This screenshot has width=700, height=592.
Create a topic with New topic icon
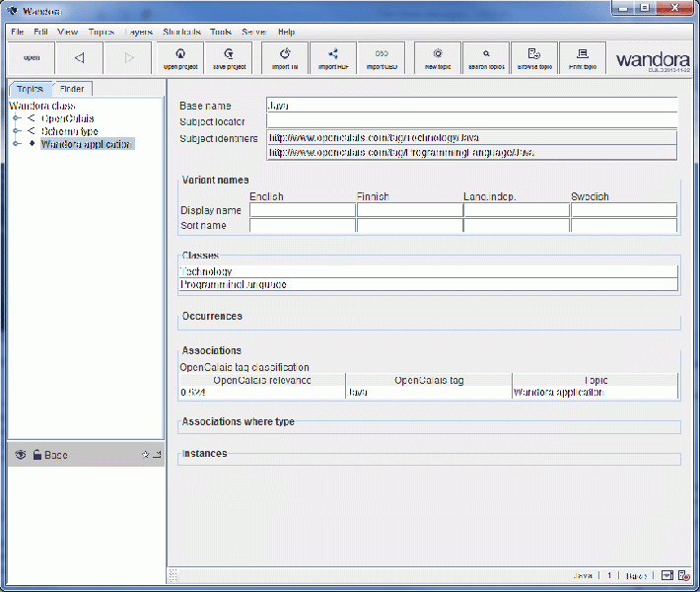(438, 57)
